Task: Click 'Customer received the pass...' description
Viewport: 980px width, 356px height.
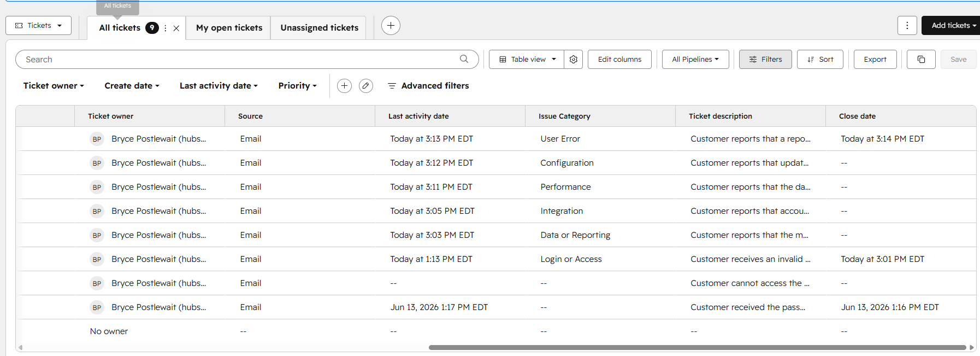Action: [x=748, y=307]
